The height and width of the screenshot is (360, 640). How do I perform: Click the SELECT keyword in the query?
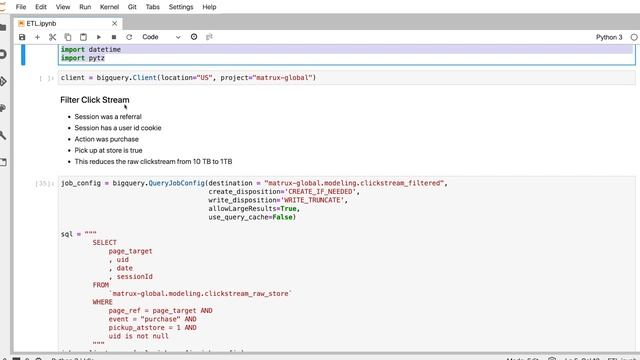click(x=104, y=242)
